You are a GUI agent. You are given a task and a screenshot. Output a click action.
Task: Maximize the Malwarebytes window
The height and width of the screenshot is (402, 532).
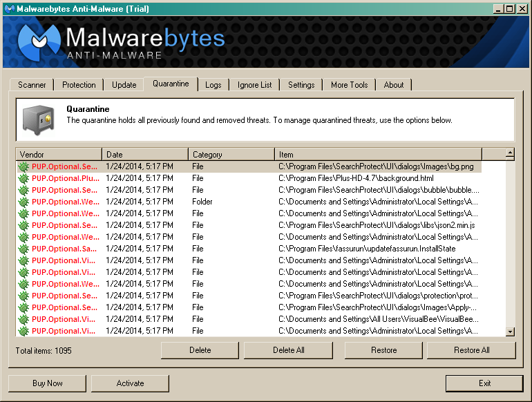[x=510, y=9]
